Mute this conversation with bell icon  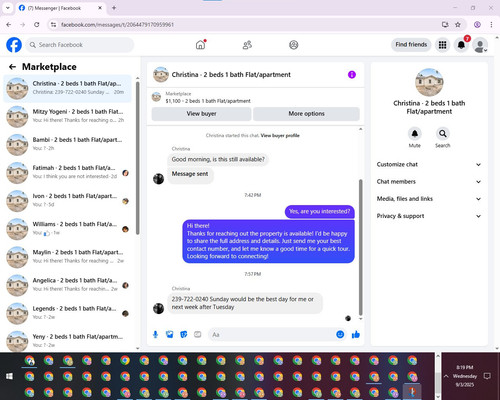click(414, 134)
